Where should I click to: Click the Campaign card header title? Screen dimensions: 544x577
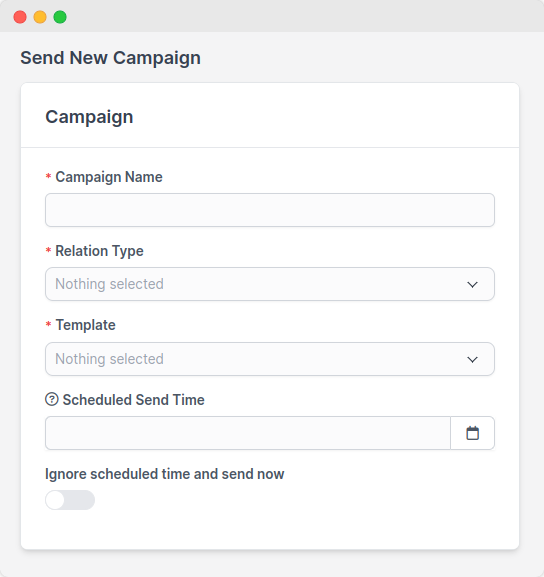(x=89, y=117)
